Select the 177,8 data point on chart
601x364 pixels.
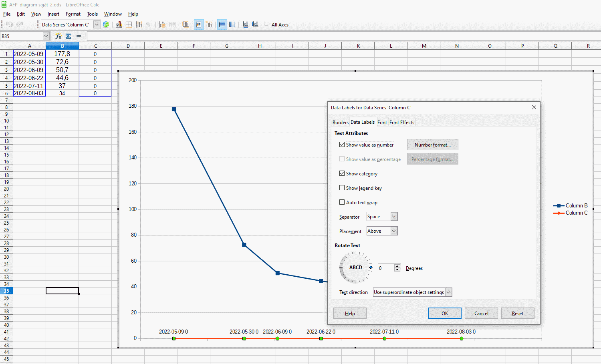click(x=174, y=109)
